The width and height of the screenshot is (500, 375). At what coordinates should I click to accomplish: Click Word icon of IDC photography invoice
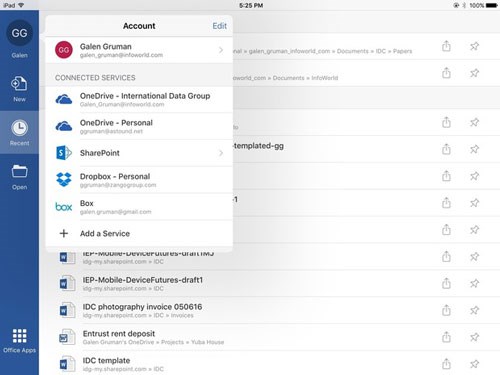pos(67,311)
